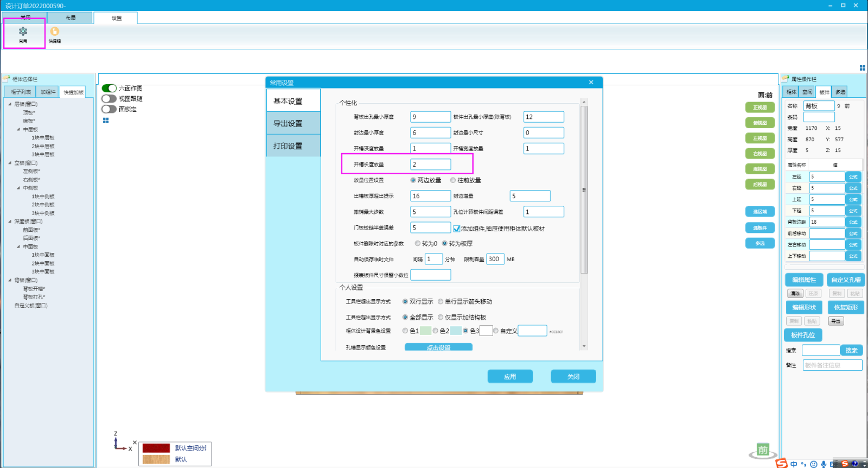
Task: Open 常用 gear settings in ribbon
Action: 23,34
